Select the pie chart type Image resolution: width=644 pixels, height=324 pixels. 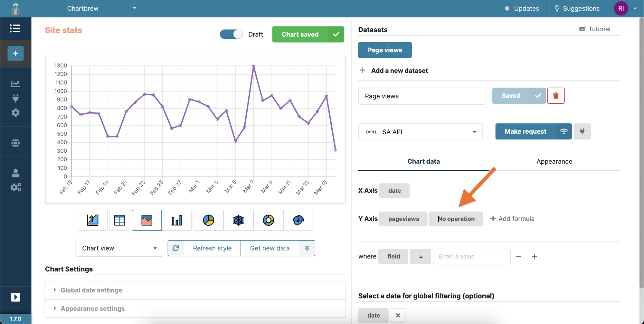click(x=208, y=220)
